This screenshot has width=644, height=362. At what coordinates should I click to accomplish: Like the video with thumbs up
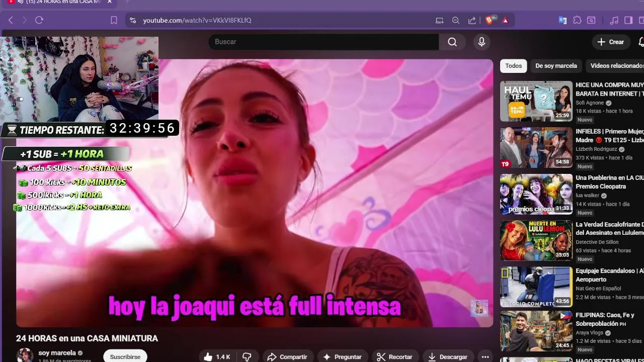coord(217,357)
